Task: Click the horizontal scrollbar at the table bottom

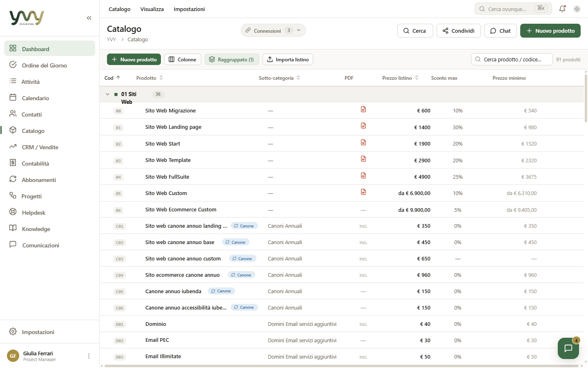Action: coord(341,366)
